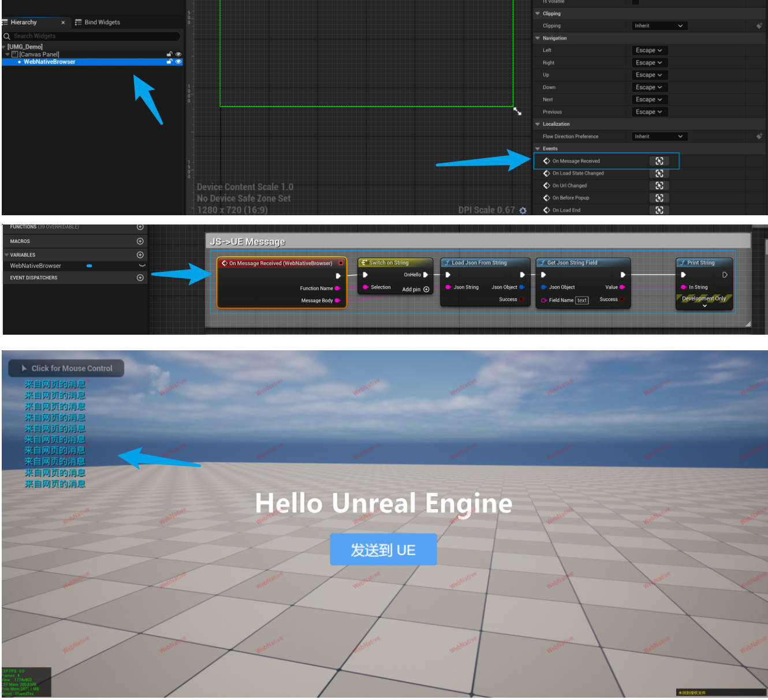Toggle WebNativeBrowser variable visibility eye

(x=142, y=266)
